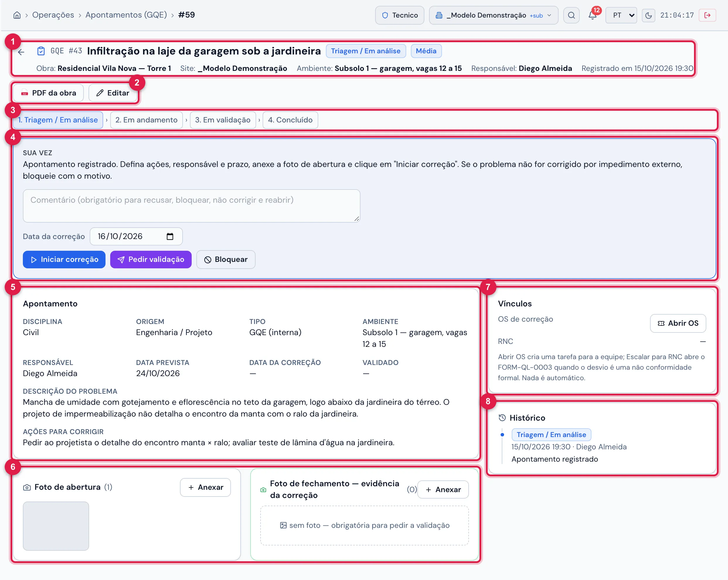Open the search magnifier icon
This screenshot has width=728, height=580.
[x=571, y=15]
